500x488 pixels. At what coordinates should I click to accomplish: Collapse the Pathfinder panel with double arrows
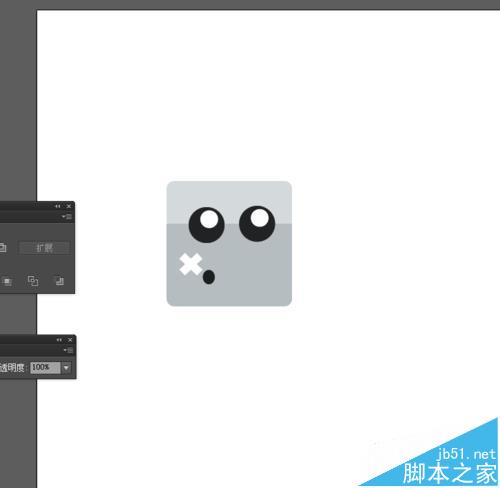[x=58, y=206]
